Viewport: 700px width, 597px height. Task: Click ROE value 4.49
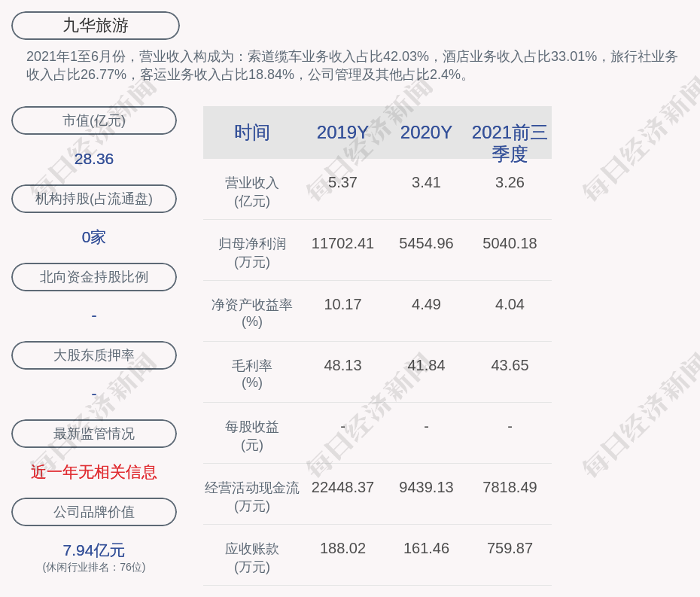426,304
